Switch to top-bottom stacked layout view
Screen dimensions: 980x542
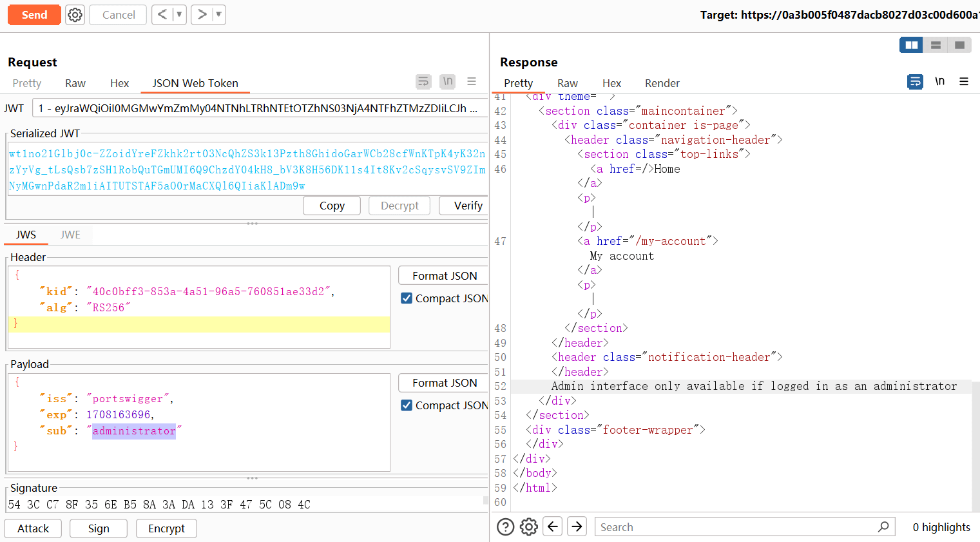coord(936,45)
